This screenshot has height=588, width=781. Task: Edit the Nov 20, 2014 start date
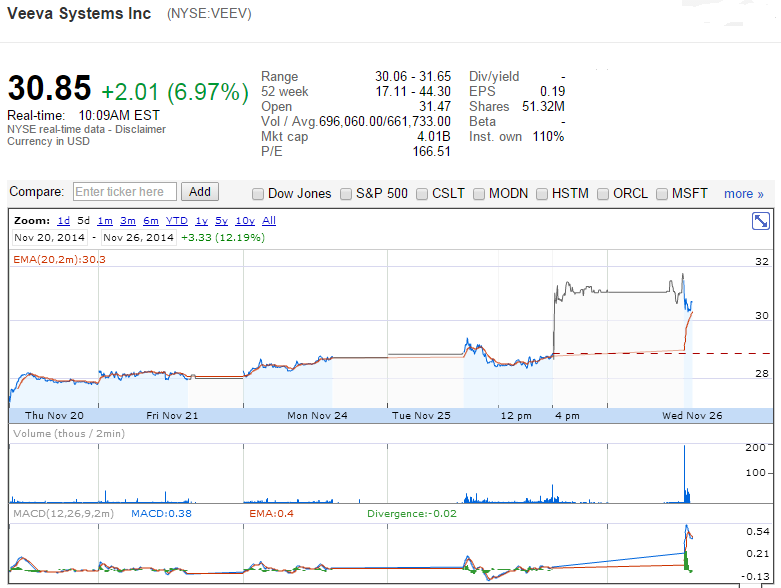(x=49, y=237)
